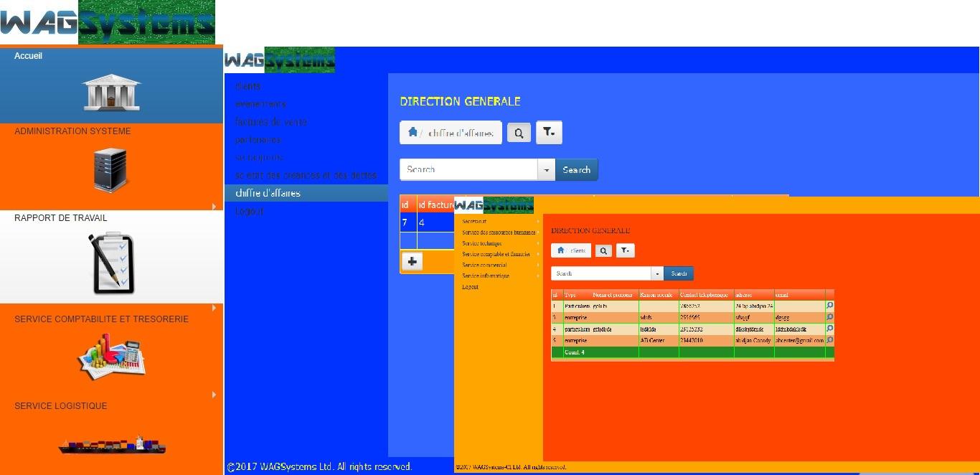Expand Service technique submenu
Viewport: 980px width, 475px height.
point(538,243)
